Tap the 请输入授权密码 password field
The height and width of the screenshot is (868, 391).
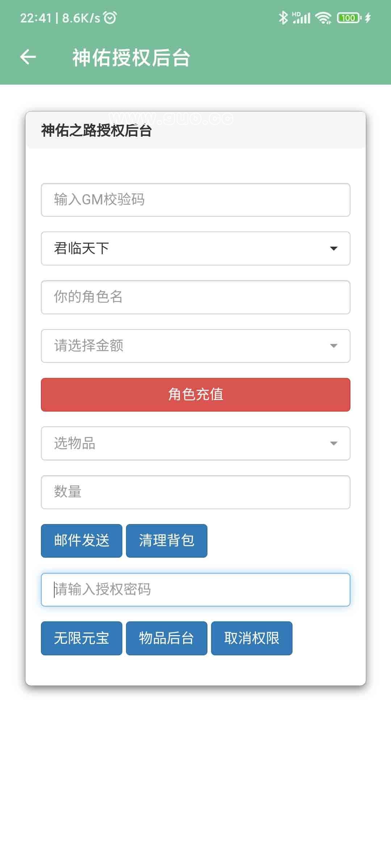click(x=195, y=590)
